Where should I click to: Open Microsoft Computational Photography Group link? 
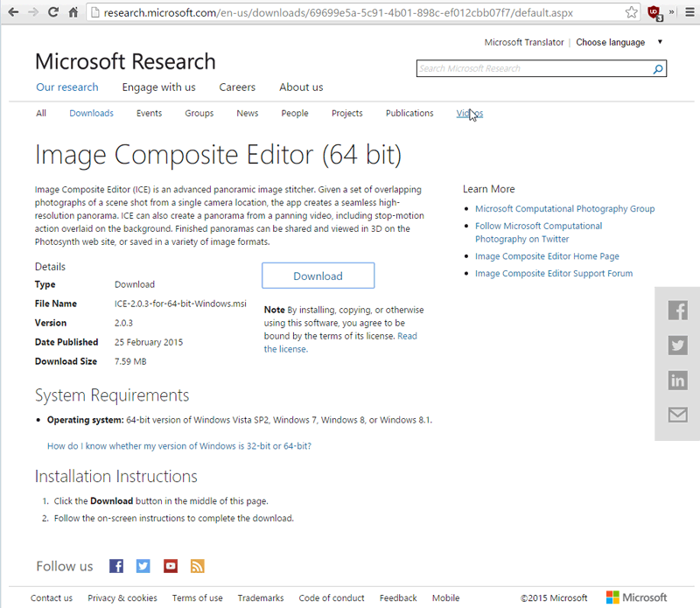click(564, 209)
